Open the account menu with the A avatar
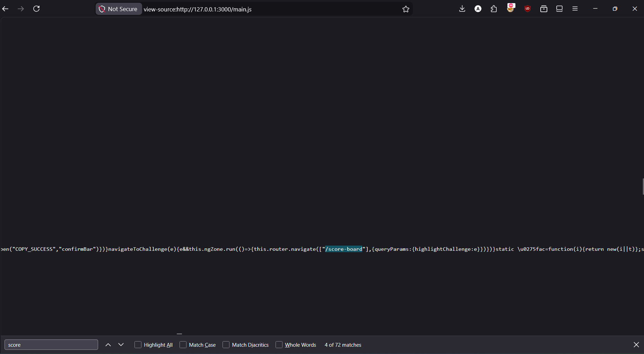 (x=478, y=9)
